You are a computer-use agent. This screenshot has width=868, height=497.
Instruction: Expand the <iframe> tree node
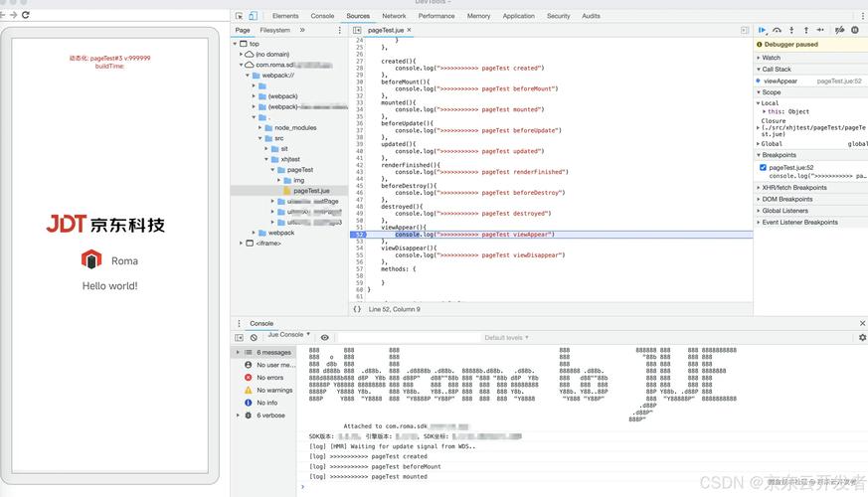tap(242, 243)
